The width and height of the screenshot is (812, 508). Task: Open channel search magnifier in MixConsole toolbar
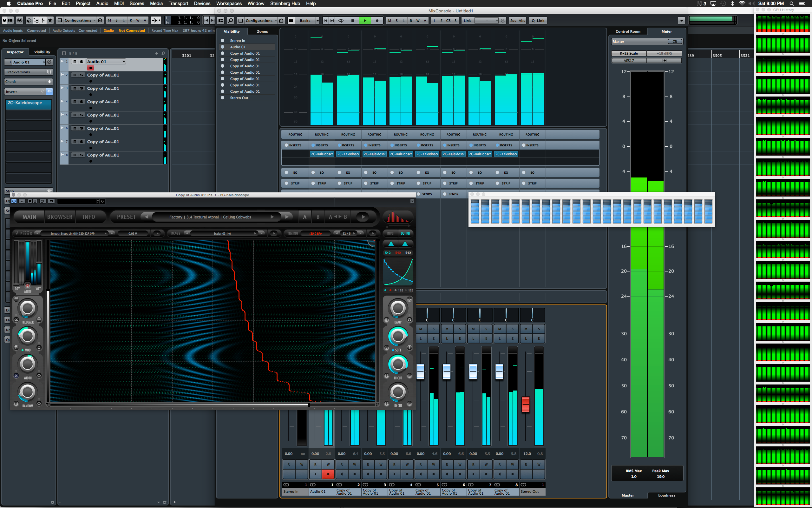tap(231, 21)
